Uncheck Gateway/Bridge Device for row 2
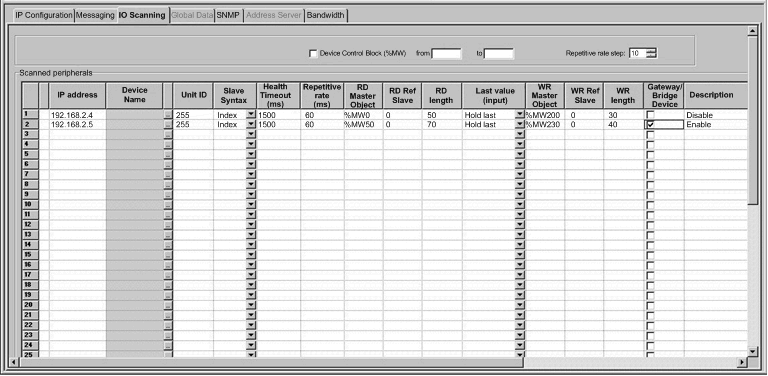 coord(650,124)
